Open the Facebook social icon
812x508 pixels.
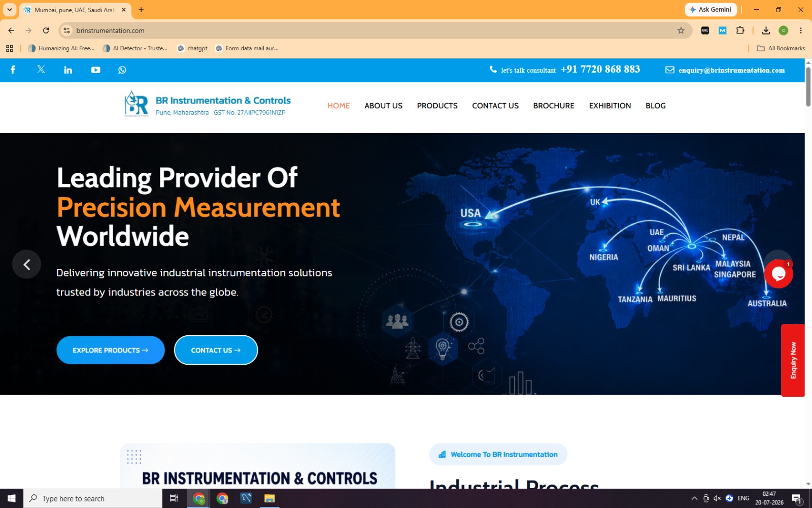coord(13,70)
